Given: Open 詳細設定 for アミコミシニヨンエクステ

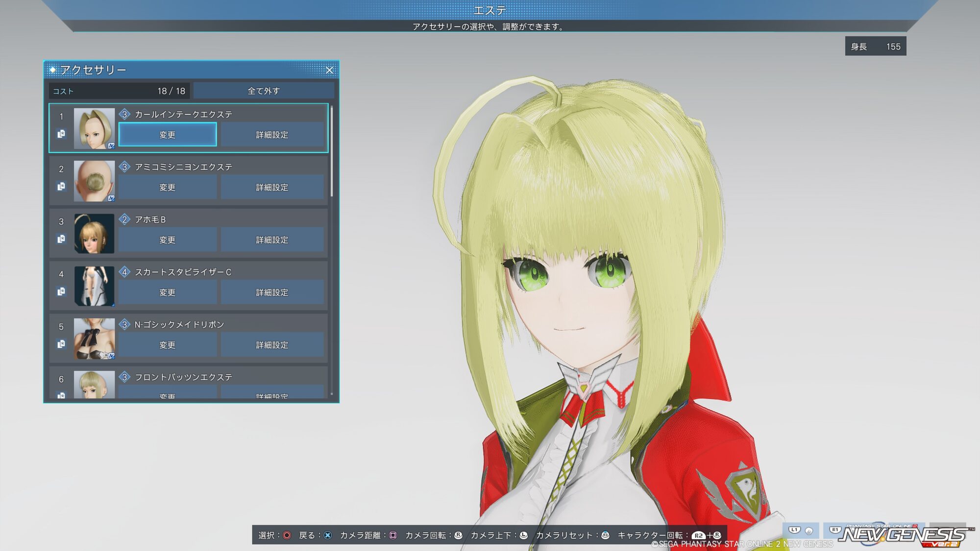Looking at the screenshot, I should [272, 187].
